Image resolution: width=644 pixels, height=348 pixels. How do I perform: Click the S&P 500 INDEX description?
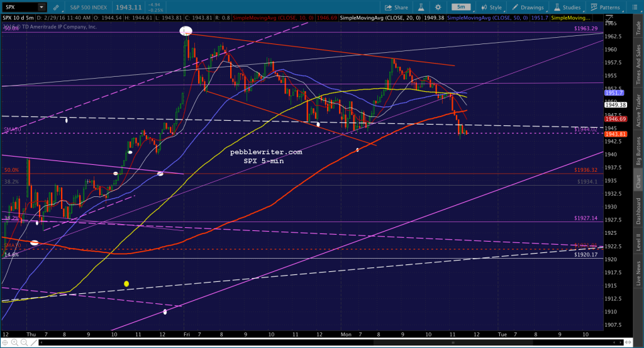88,8
